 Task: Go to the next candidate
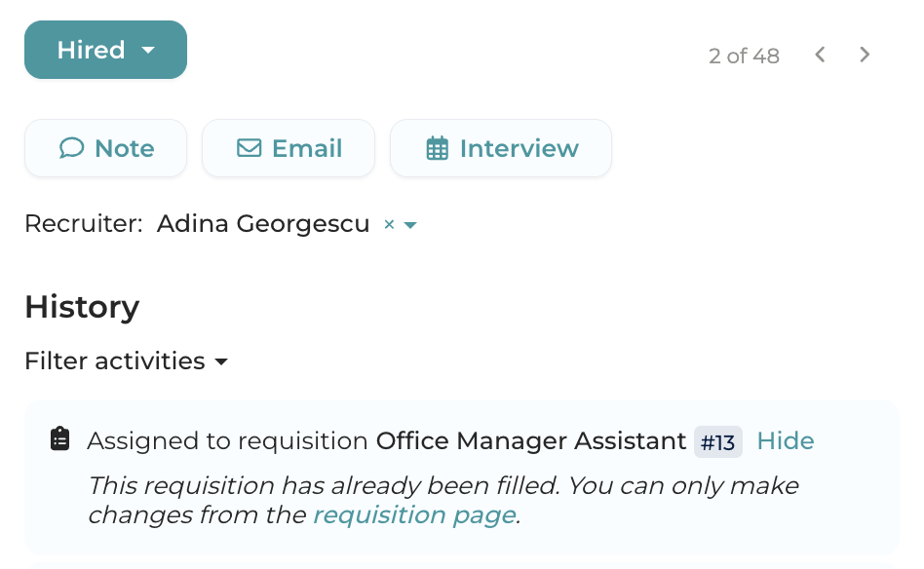[865, 55]
